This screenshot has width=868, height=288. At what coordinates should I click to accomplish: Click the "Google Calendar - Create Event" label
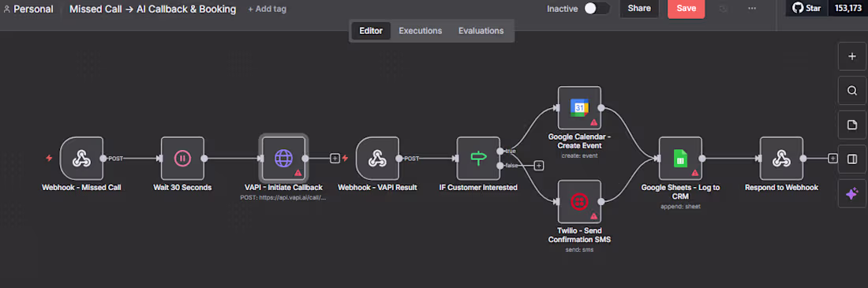coord(580,141)
